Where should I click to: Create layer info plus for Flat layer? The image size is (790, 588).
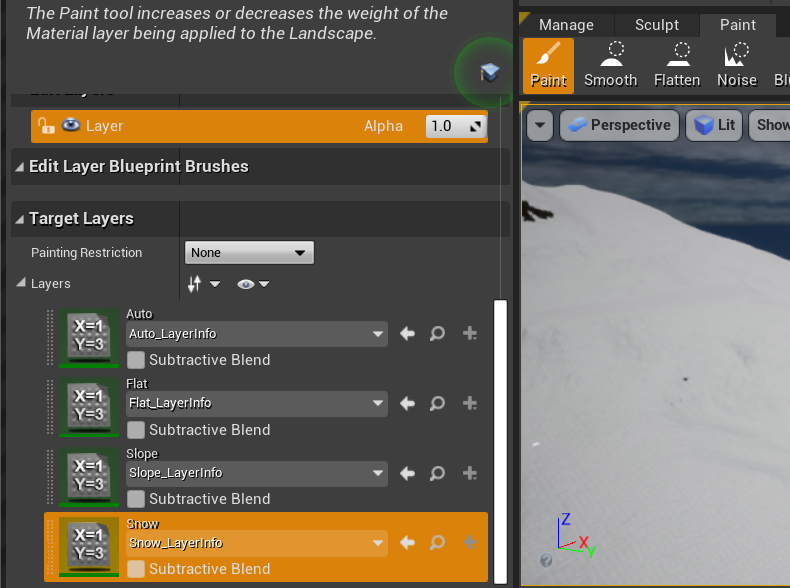point(470,403)
